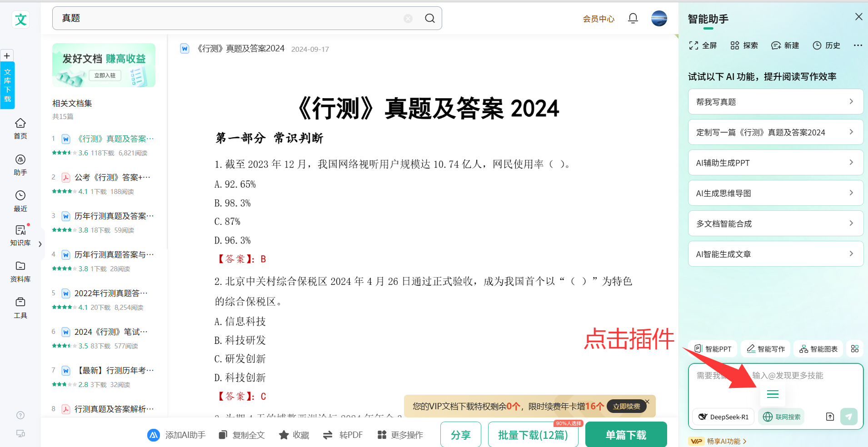Clear the search box text
The width and height of the screenshot is (868, 447).
click(x=408, y=18)
